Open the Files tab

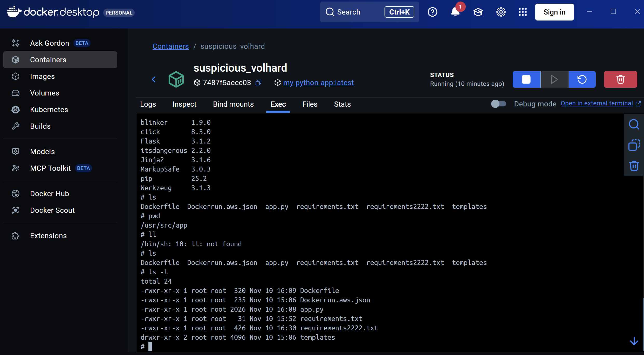tap(310, 104)
